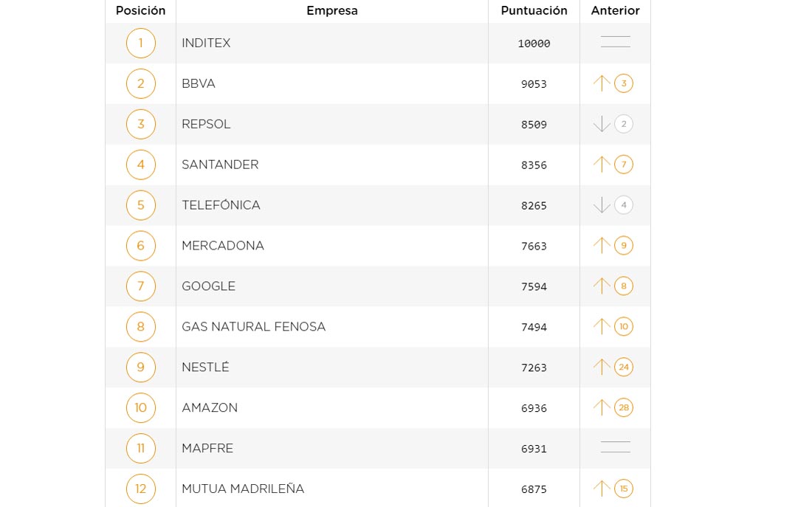Viewport: 812px width, 507px height.
Task: Click the down arrow in REPSOL row
Action: [x=602, y=124]
